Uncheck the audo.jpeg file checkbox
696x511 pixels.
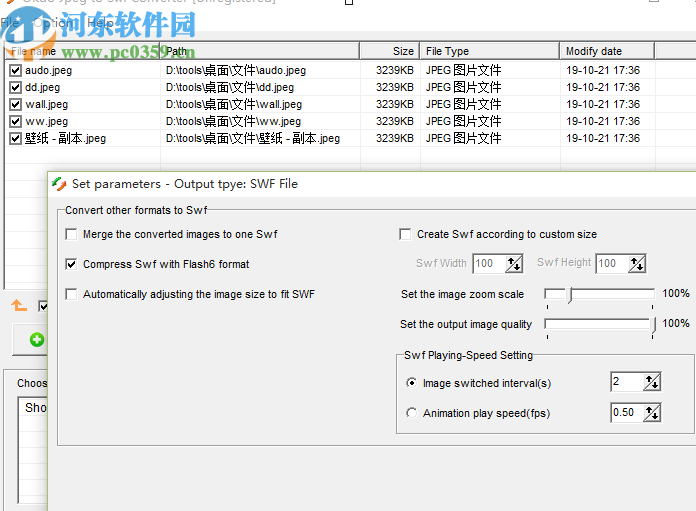click(x=16, y=70)
